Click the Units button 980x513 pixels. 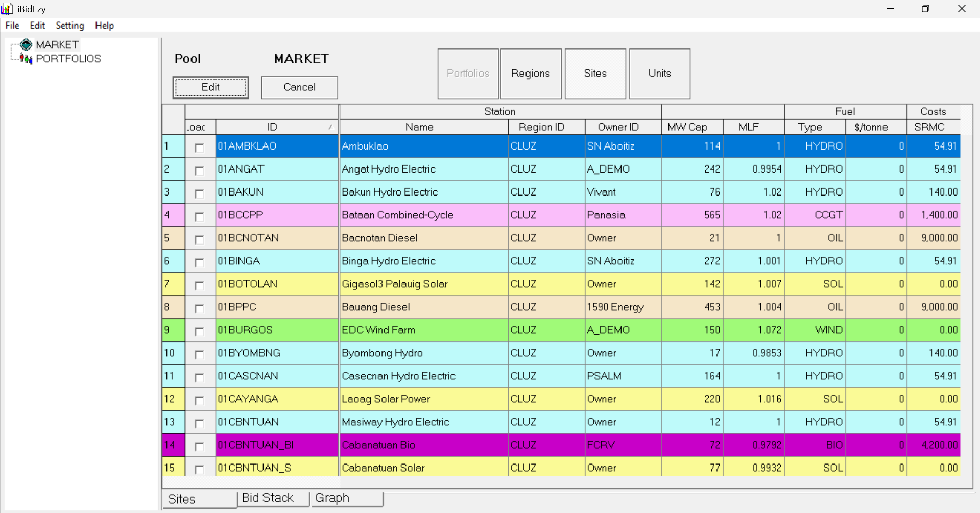click(x=659, y=74)
